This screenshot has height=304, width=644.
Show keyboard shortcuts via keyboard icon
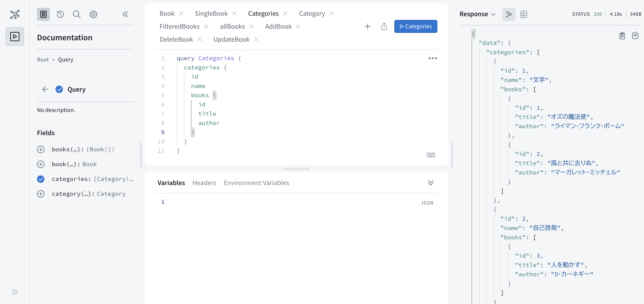click(x=431, y=155)
